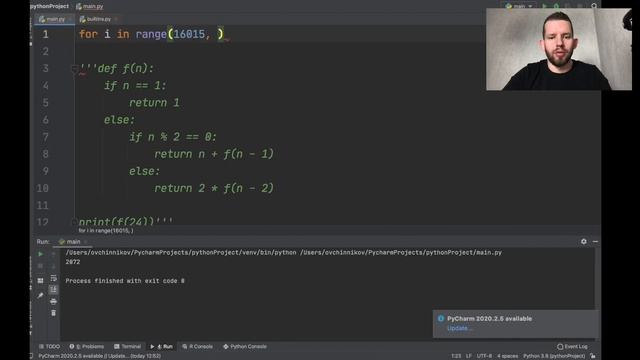Image resolution: width=640 pixels, height=360 pixels.
Task: Click line number 1 in gutter
Action: click(x=45, y=34)
